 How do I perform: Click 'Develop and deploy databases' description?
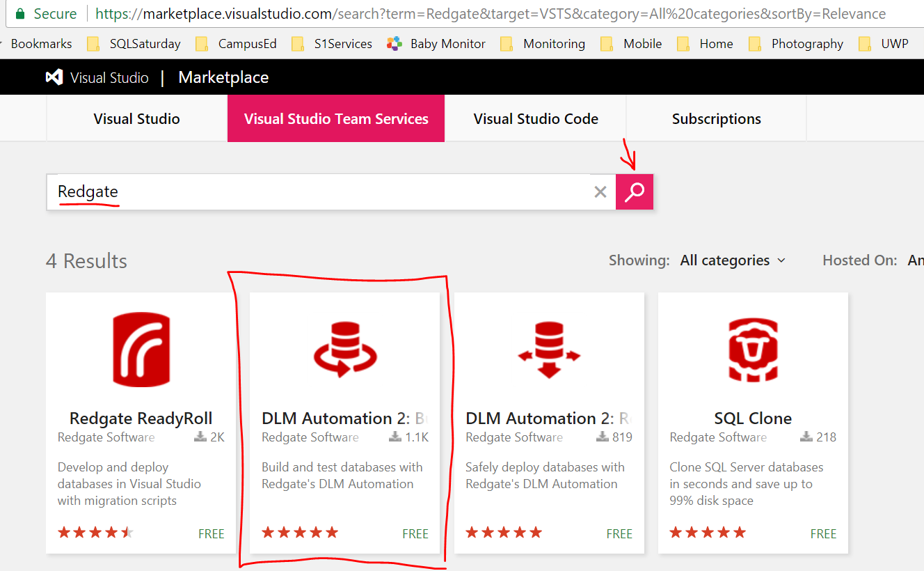(129, 484)
